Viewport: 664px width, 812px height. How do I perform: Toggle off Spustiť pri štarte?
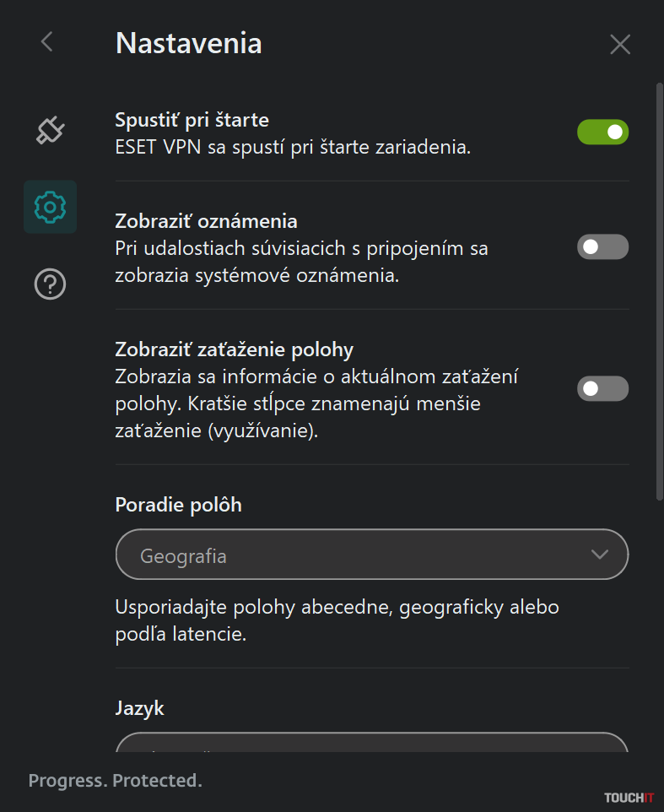pos(602,132)
